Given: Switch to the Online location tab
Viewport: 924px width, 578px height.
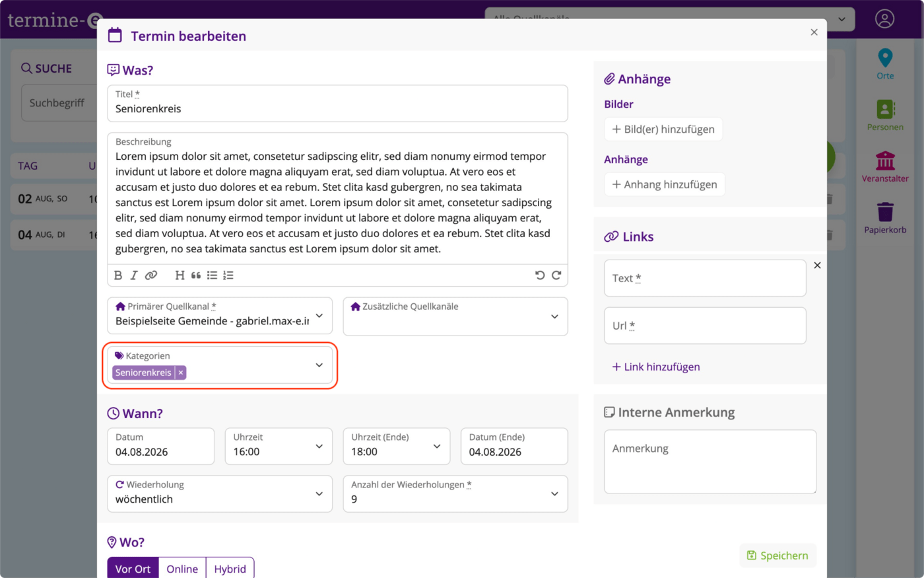Looking at the screenshot, I should 182,568.
